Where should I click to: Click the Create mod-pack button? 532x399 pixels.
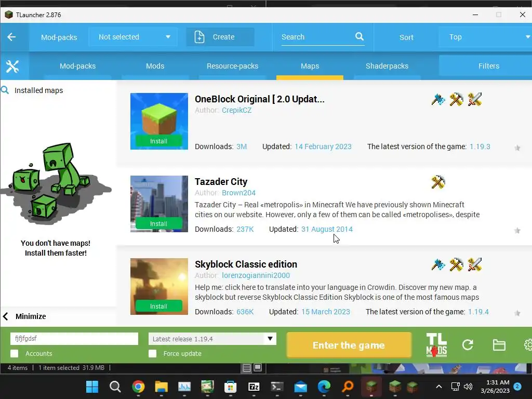pyautogui.click(x=220, y=37)
